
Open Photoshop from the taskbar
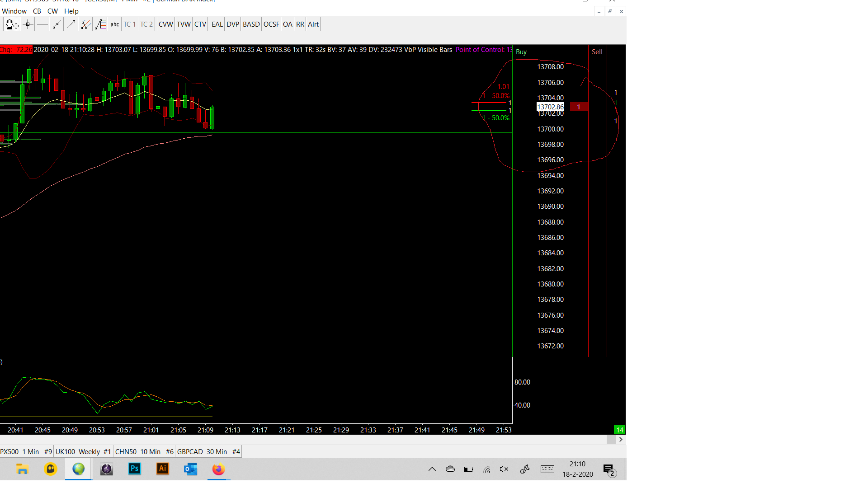point(134,469)
